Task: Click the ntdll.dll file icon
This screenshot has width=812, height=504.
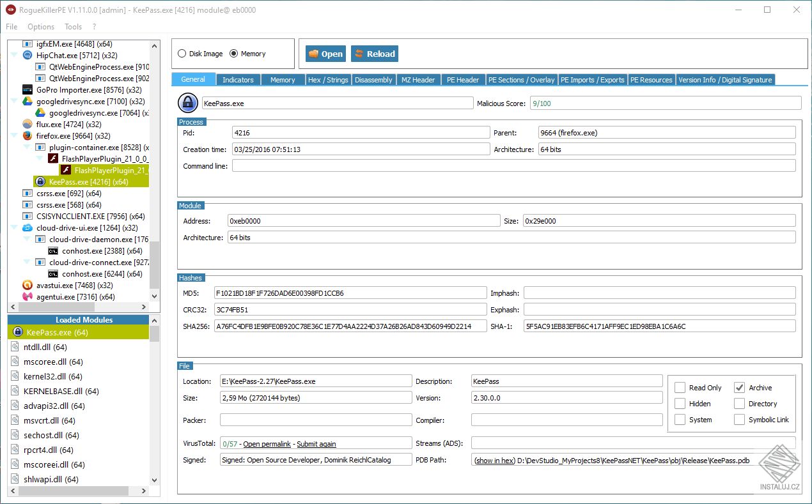Action: (16, 347)
